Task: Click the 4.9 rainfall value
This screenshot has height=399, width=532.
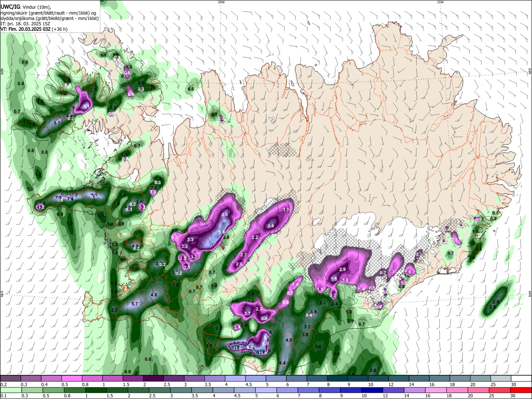Action: (x=135, y=246)
